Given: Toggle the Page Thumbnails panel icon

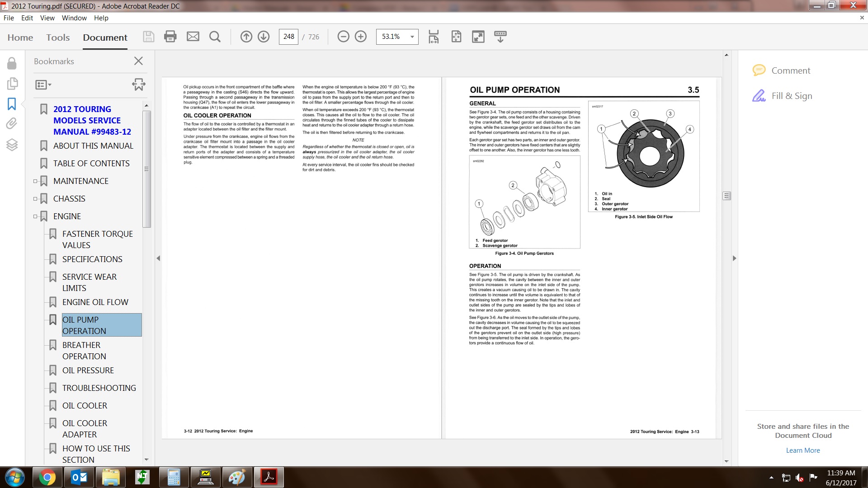Looking at the screenshot, I should pos(12,84).
